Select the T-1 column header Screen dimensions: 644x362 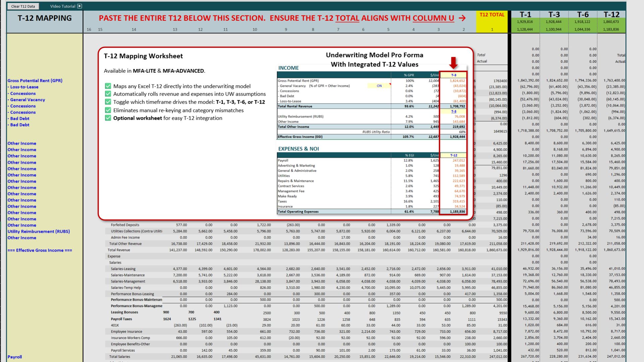[x=525, y=14]
